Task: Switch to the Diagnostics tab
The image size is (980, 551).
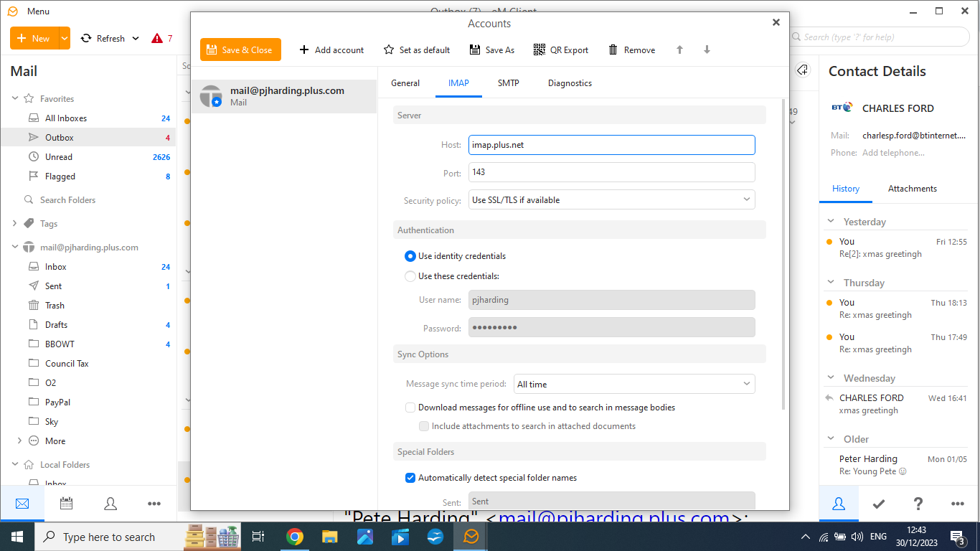Action: coord(570,83)
